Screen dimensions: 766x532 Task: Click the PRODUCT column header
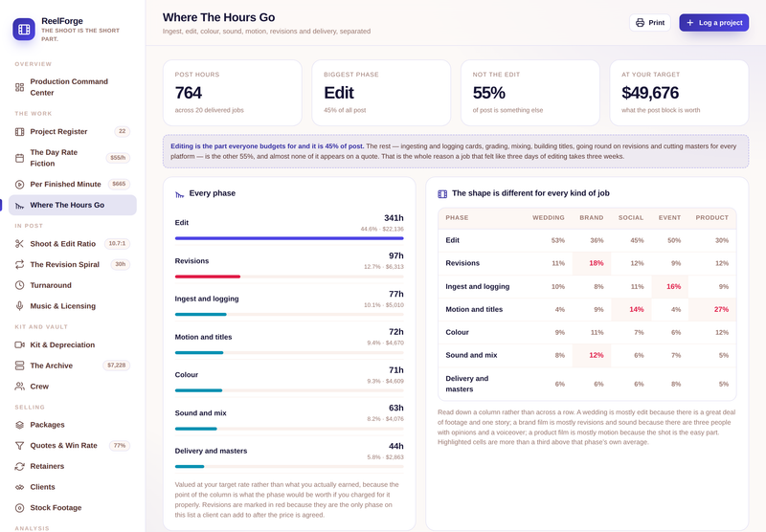(x=711, y=218)
